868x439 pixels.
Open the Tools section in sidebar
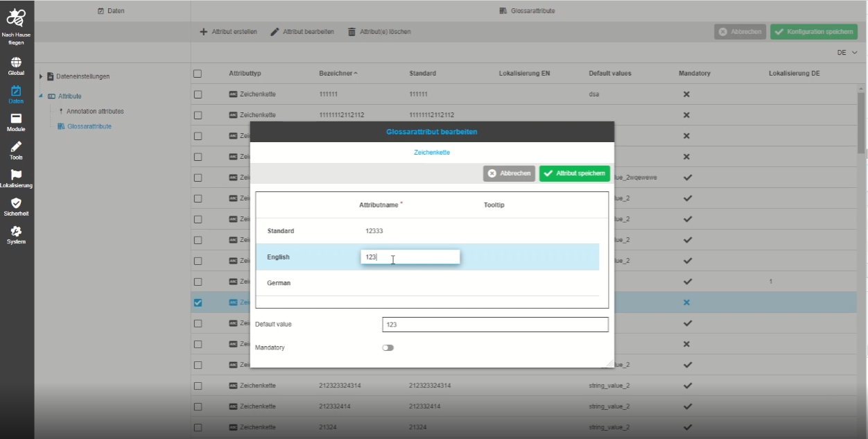point(16,150)
